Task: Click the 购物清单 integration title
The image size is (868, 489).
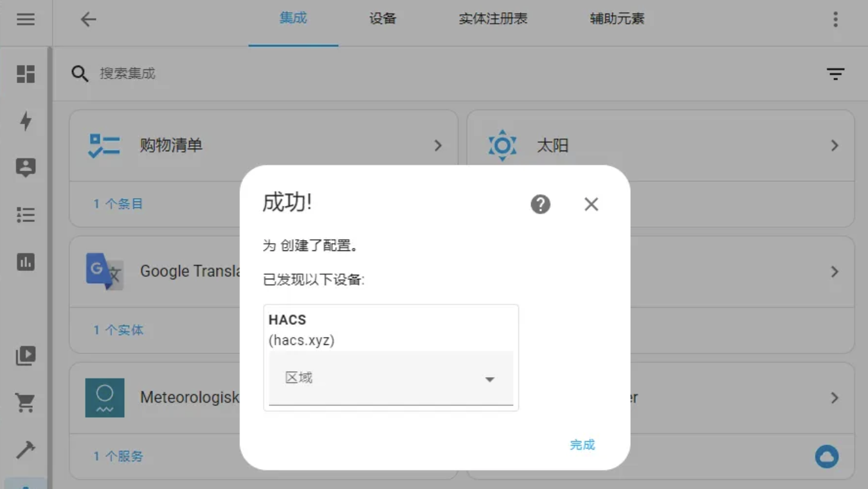Action: 171,145
